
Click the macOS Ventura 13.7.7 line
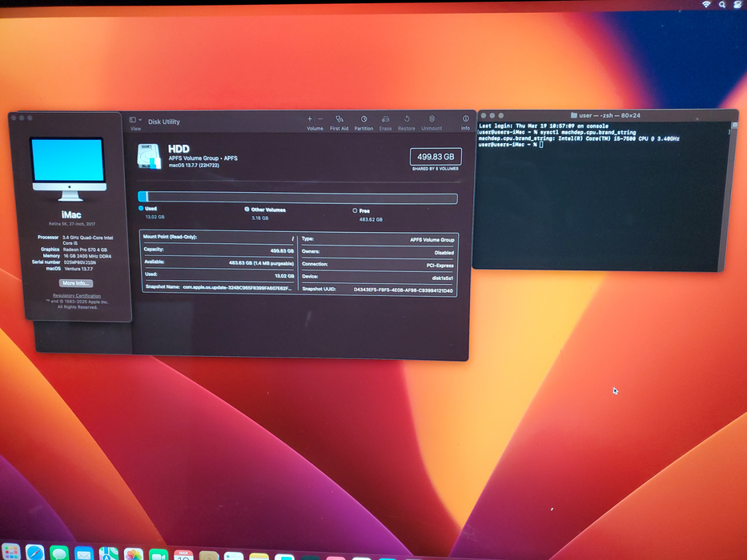point(69,269)
